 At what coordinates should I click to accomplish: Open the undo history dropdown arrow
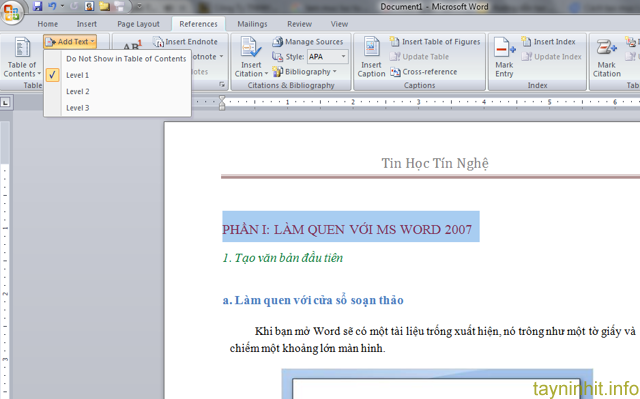tap(62, 6)
